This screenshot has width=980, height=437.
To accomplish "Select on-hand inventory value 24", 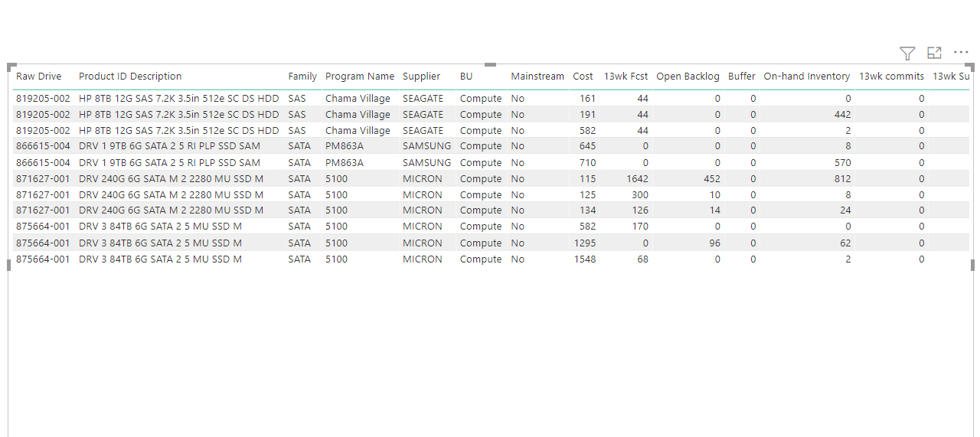I will click(845, 210).
